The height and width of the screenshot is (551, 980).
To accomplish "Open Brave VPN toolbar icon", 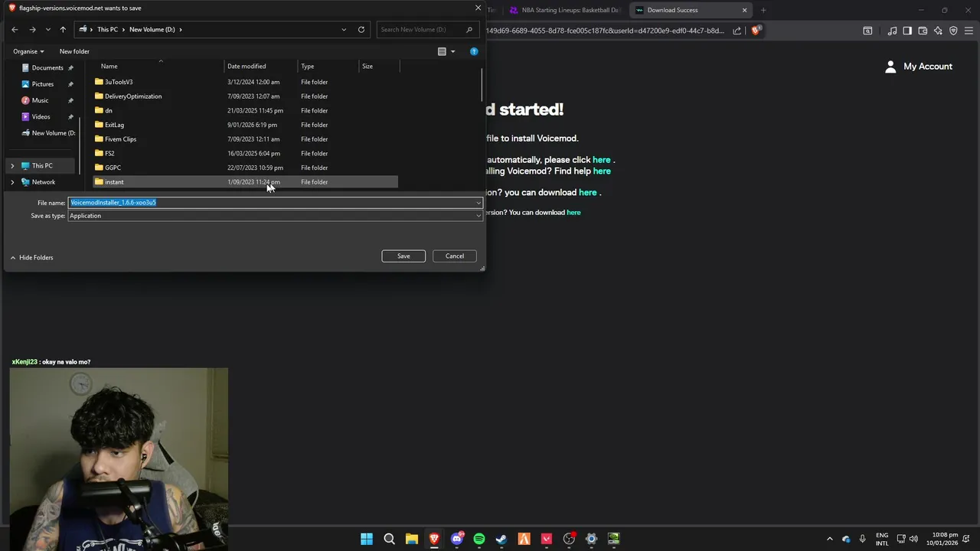I will [x=953, y=31].
